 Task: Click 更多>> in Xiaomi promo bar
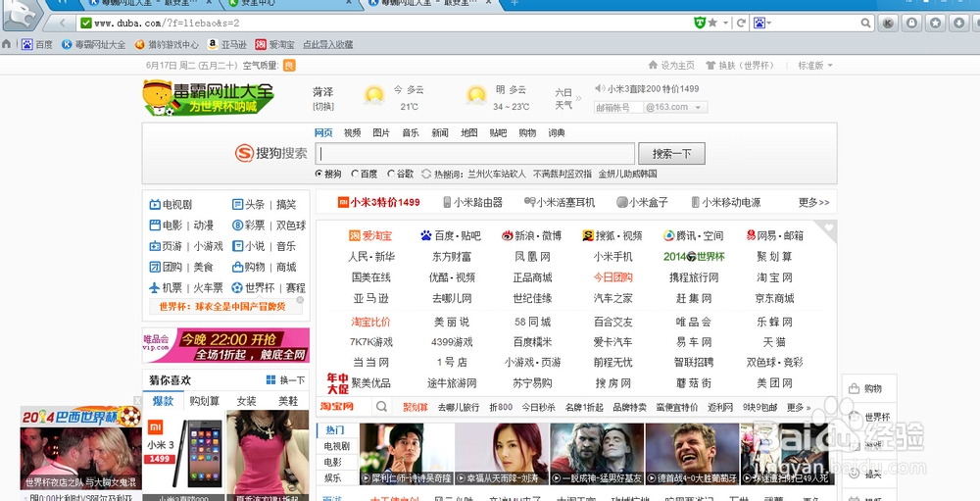coord(813,202)
